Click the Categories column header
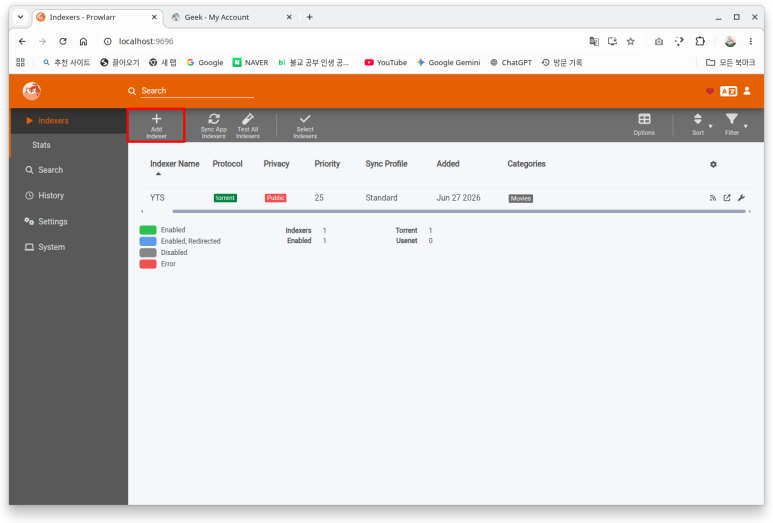The width and height of the screenshot is (773, 523). pos(526,164)
